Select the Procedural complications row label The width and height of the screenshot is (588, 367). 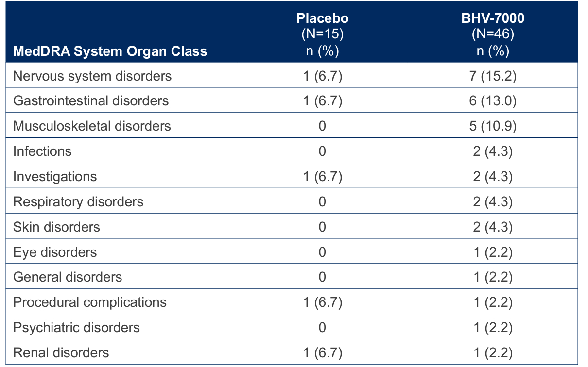click(90, 302)
